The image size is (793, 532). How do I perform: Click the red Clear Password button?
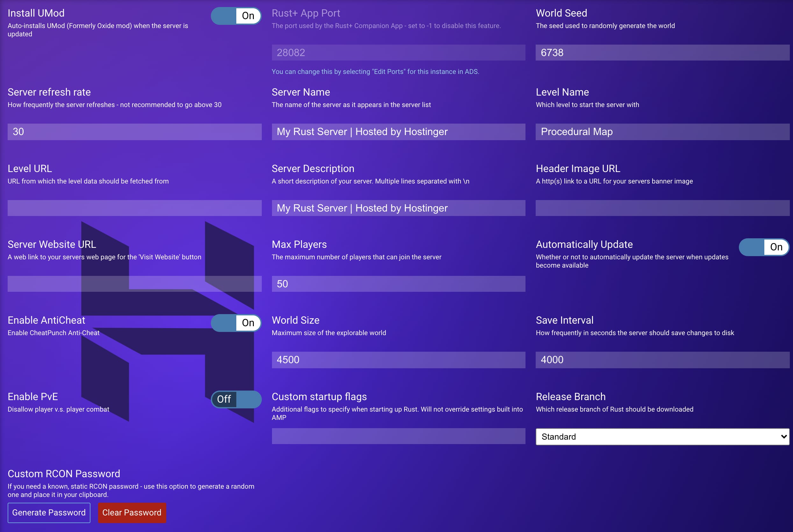[x=132, y=513]
